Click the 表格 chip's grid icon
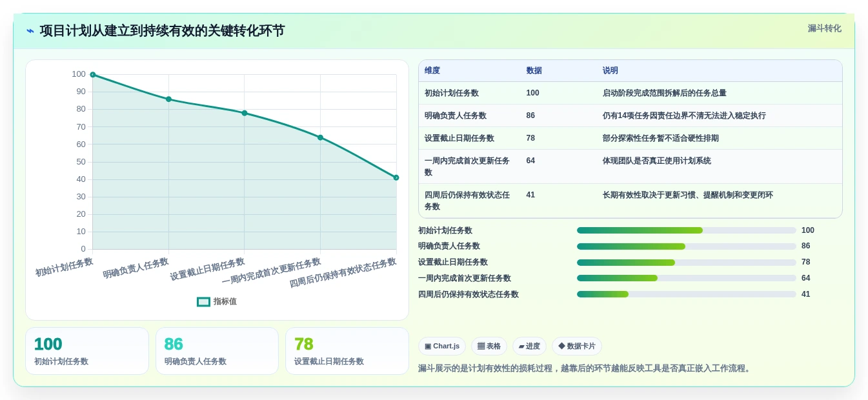 point(481,346)
